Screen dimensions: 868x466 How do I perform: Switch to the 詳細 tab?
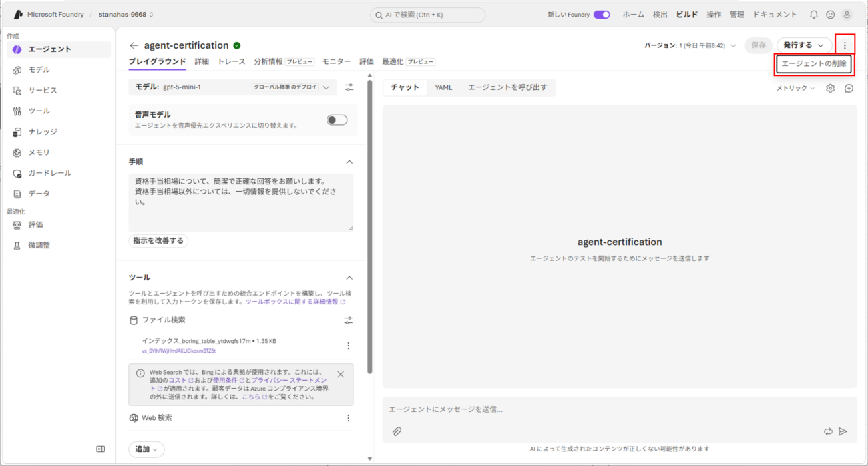click(x=202, y=61)
